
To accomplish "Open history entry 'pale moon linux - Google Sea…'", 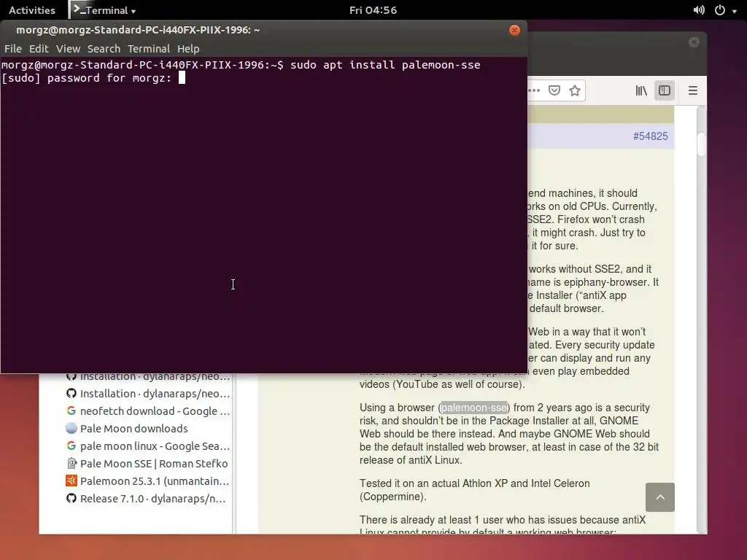I will click(148, 446).
